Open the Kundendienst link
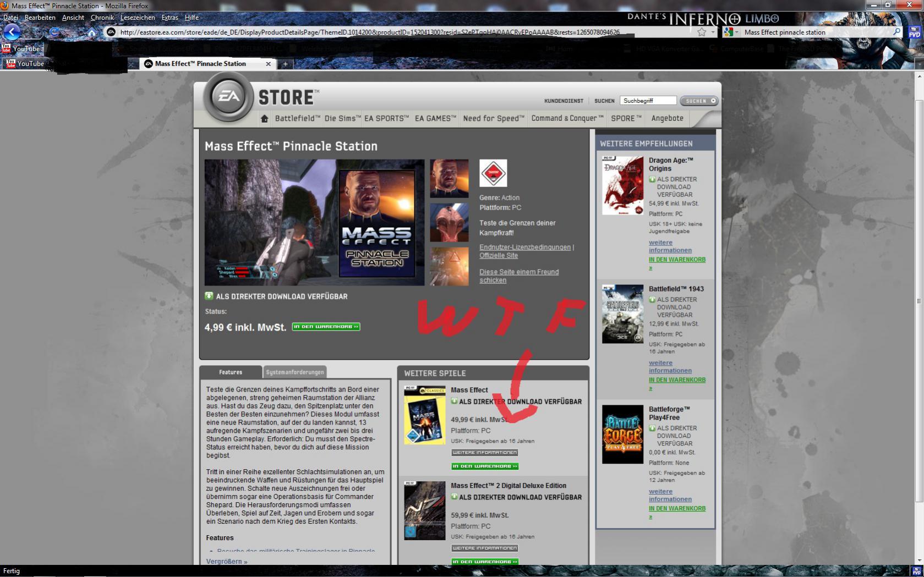The width and height of the screenshot is (924, 577). click(564, 101)
